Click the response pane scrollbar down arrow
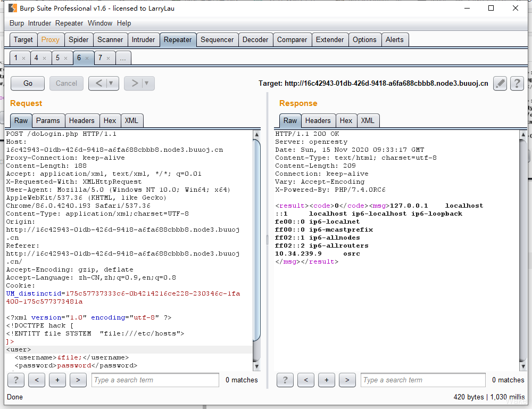 (523, 366)
